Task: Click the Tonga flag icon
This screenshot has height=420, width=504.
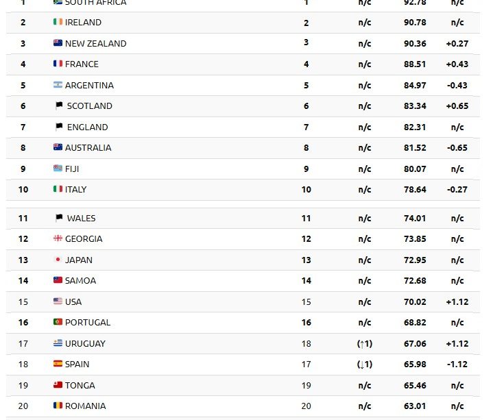Action: point(58,384)
